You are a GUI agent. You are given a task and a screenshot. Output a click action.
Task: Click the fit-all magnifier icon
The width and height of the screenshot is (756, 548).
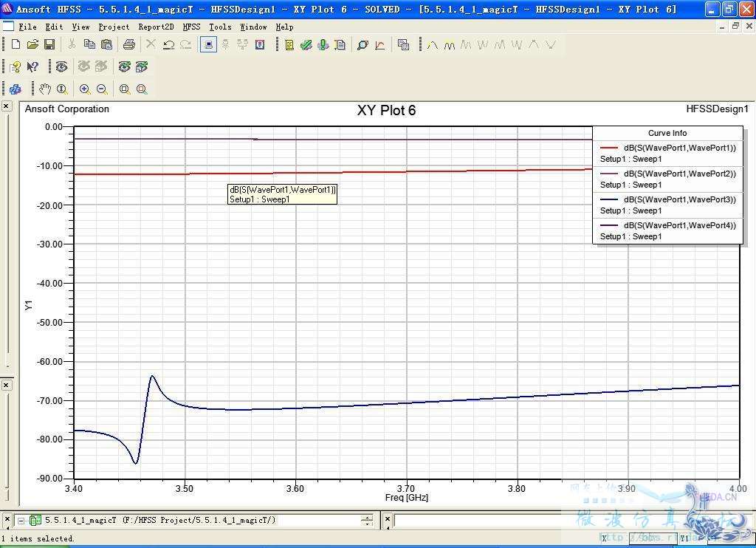pyautogui.click(x=124, y=89)
